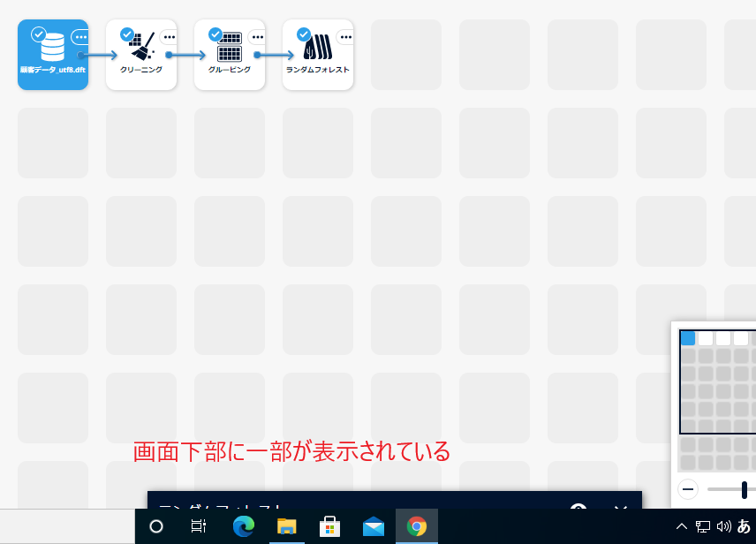756x544 pixels.
Task: Select the 顧客データ_utf8.dft database node icon
Action: pos(53,48)
